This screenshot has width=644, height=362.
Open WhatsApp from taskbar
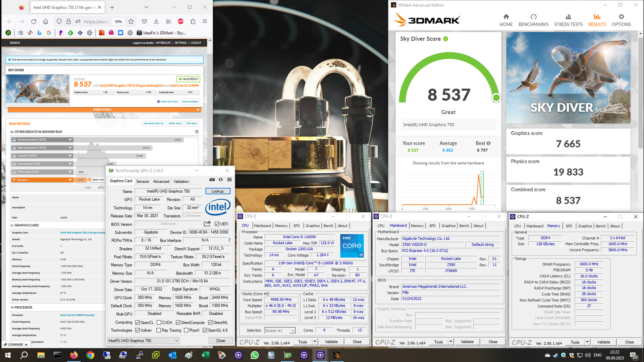255,355
